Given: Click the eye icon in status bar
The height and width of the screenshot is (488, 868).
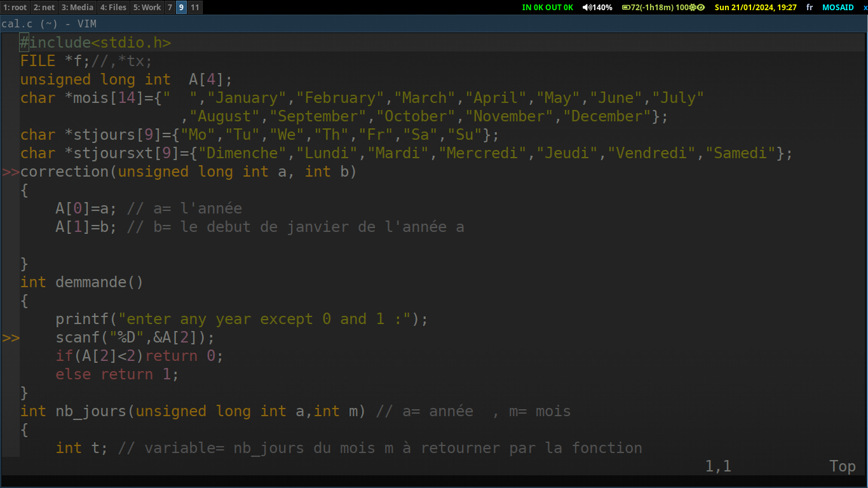Looking at the screenshot, I should click(x=701, y=8).
